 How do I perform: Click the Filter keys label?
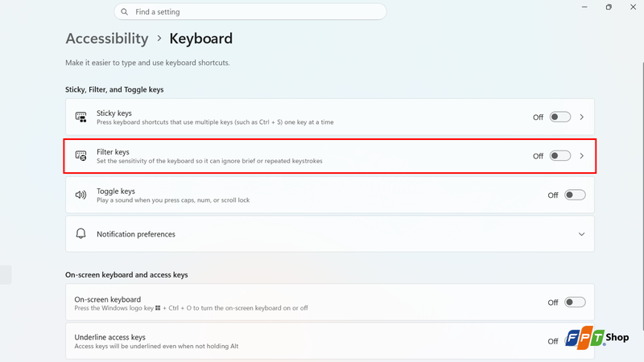coord(113,152)
